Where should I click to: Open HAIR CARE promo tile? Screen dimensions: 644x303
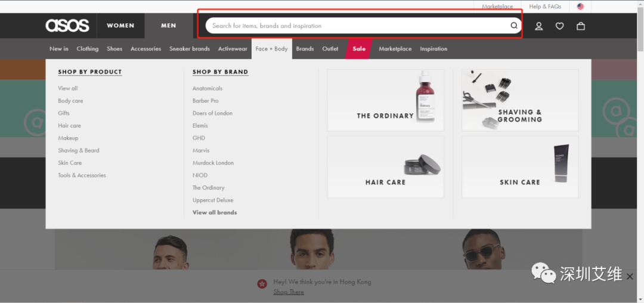tap(385, 166)
